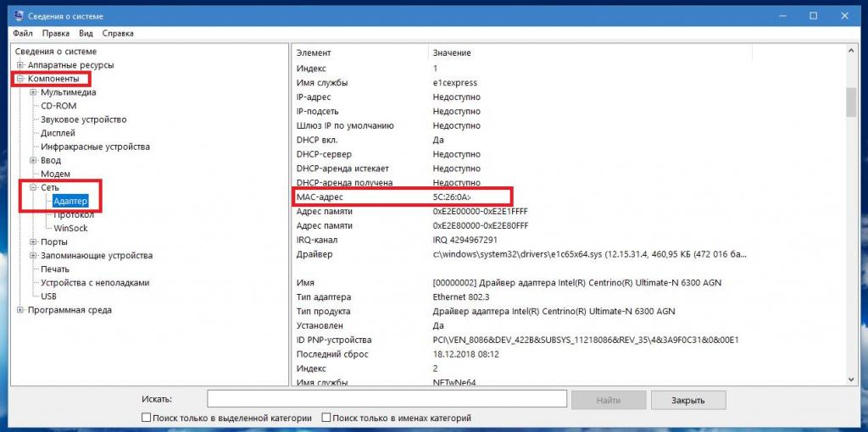Screen dimensions: 868x432
Task: Open the Правка menu
Action: pyautogui.click(x=56, y=33)
